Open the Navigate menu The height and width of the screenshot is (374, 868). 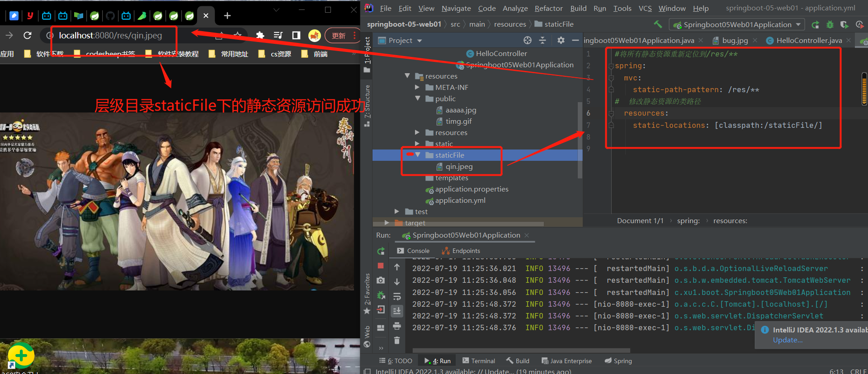tap(456, 8)
